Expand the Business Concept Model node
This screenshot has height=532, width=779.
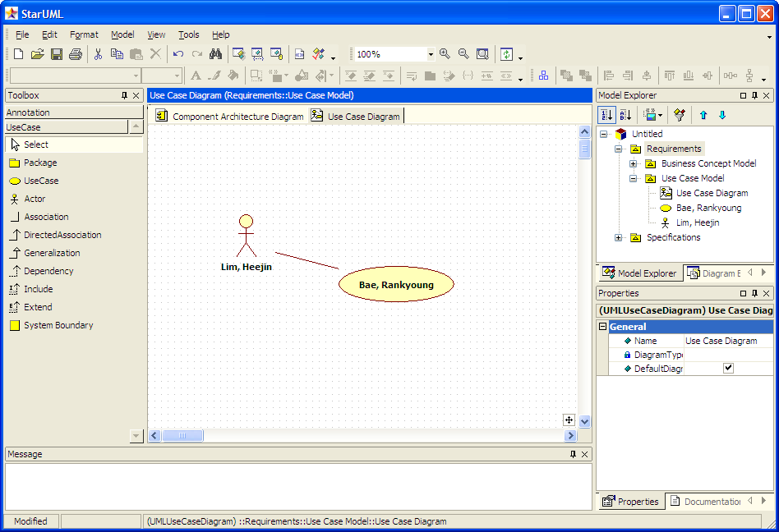click(633, 163)
